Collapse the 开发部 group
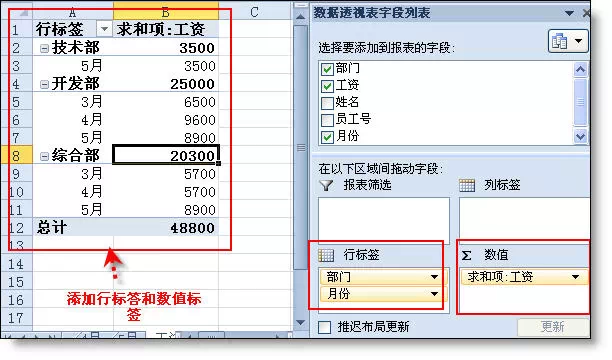 click(x=44, y=84)
